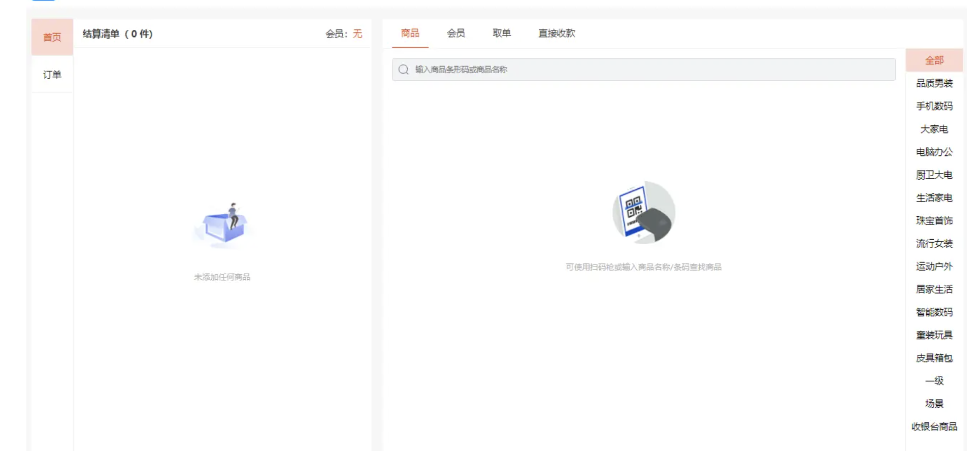Viewport: 980px width, 459px height.
Task: Click the QR scanner illustration
Action: 644,212
